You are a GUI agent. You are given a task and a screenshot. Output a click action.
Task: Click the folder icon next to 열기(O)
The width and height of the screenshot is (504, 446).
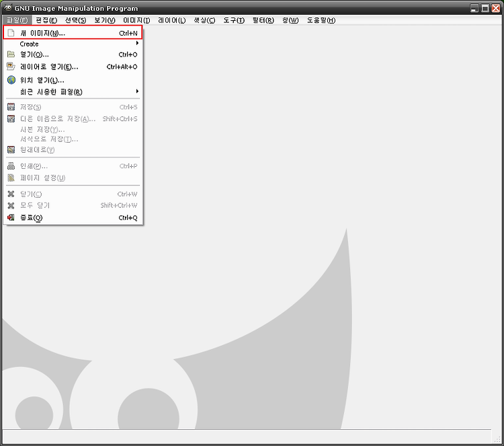(x=11, y=54)
